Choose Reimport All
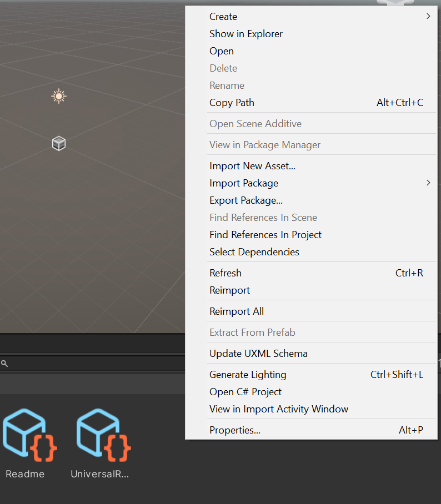This screenshot has width=441, height=504. (x=311, y=311)
